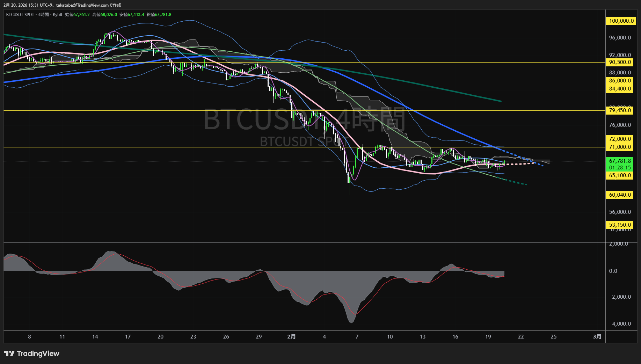The height and width of the screenshot is (364, 641).
Task: Click the low value 安値67,113.4
Action: pos(132,15)
